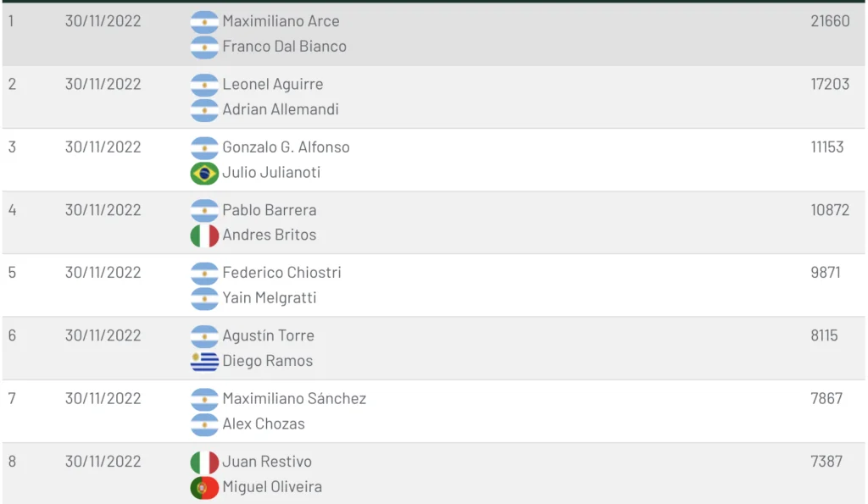Click Argentina flag beside Alex Chozas
This screenshot has height=504, width=868.
(x=204, y=424)
